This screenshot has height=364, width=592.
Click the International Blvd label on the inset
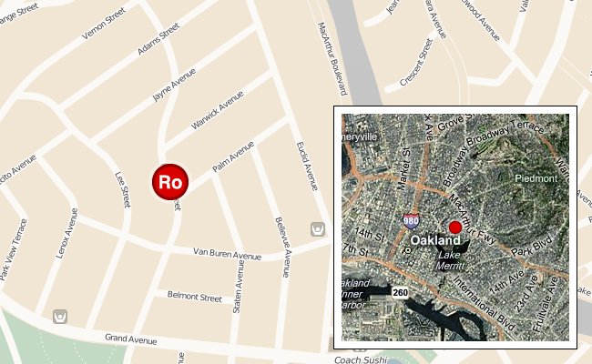484,303
